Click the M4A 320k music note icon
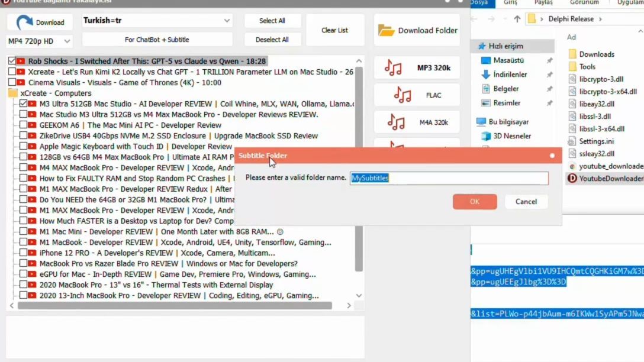644x362 pixels. click(x=396, y=122)
